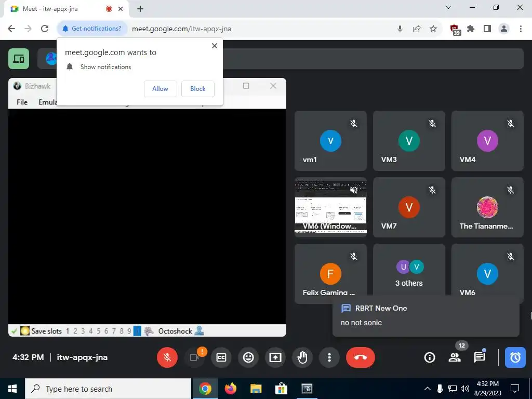Click the green checkmark in the Bizhawk status bar
532x399 pixels.
(14, 331)
